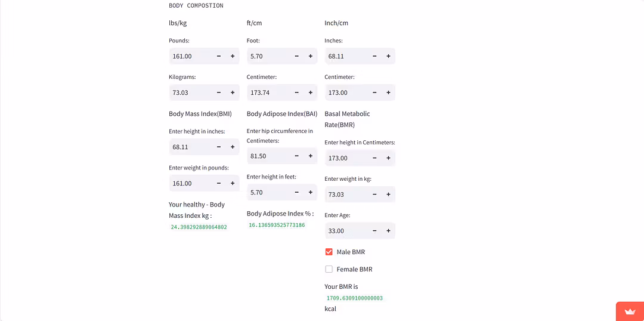Image resolution: width=644 pixels, height=321 pixels.
Task: Focus the Pounds input field
Action: [x=190, y=56]
